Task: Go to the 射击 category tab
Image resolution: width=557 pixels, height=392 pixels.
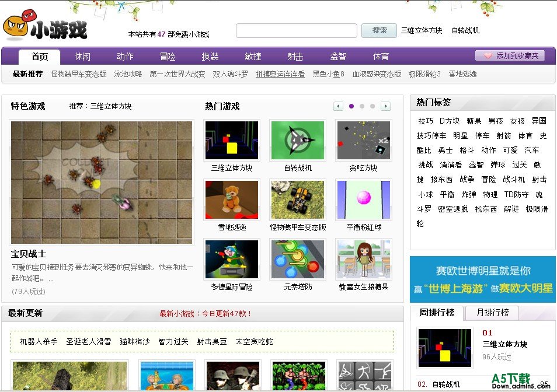Action: tap(295, 57)
